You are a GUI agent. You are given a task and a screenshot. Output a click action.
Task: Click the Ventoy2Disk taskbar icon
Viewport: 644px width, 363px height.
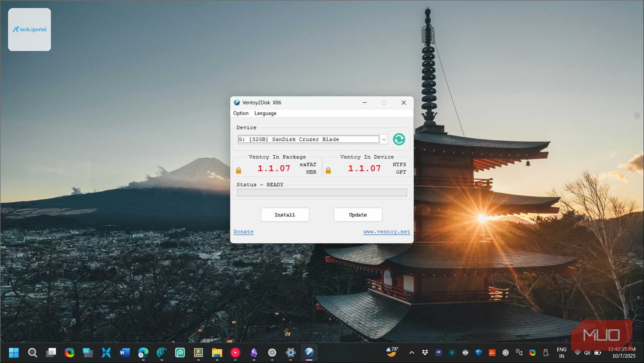pos(309,353)
